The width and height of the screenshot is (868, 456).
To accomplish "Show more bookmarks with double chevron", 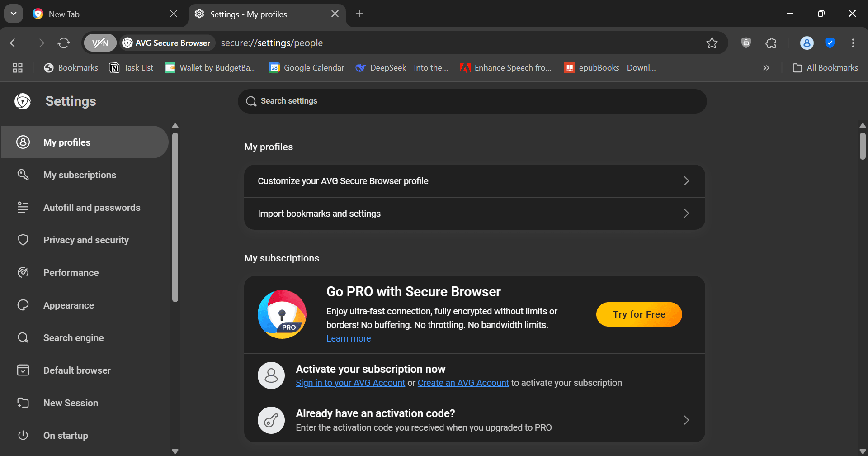I will [x=766, y=68].
